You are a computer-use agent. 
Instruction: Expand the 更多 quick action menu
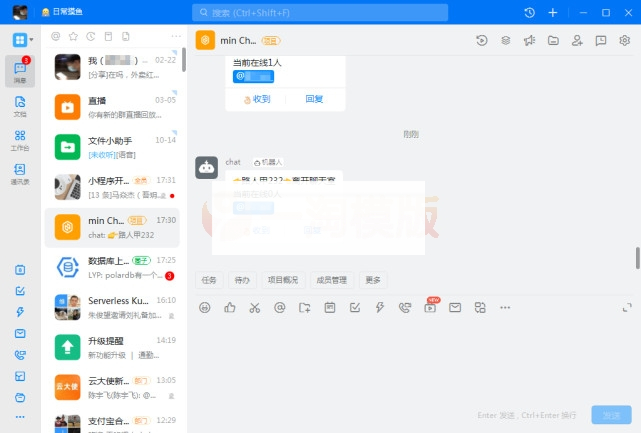point(373,280)
